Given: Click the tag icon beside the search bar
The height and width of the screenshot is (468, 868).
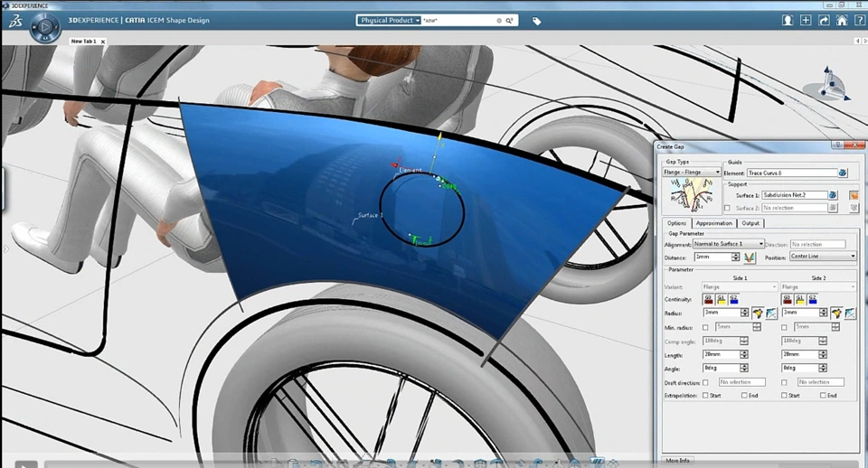Looking at the screenshot, I should (x=536, y=21).
